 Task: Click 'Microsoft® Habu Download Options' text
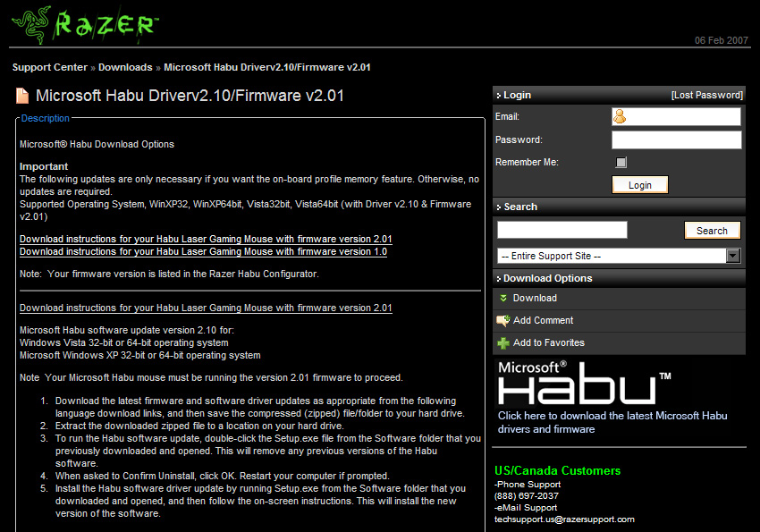[x=97, y=144]
